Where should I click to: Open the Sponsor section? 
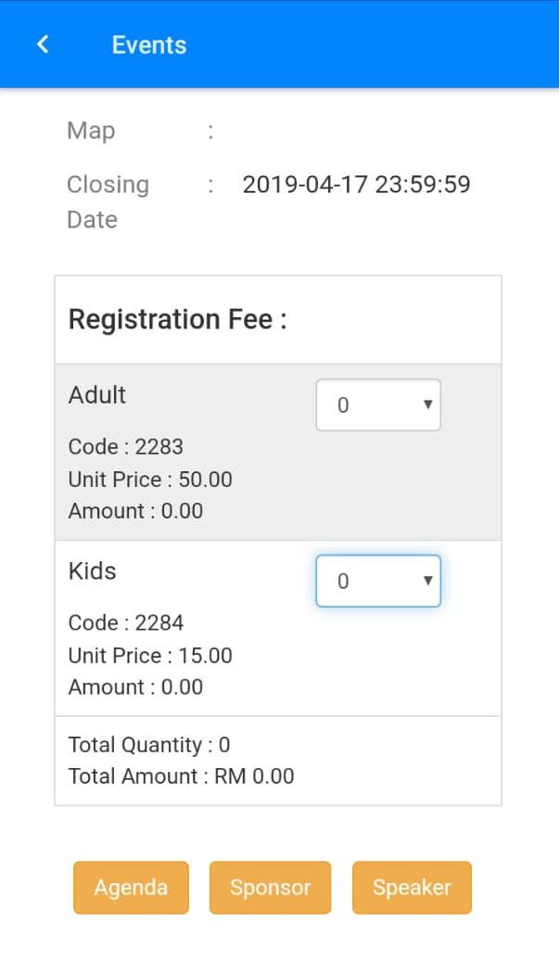tap(270, 888)
